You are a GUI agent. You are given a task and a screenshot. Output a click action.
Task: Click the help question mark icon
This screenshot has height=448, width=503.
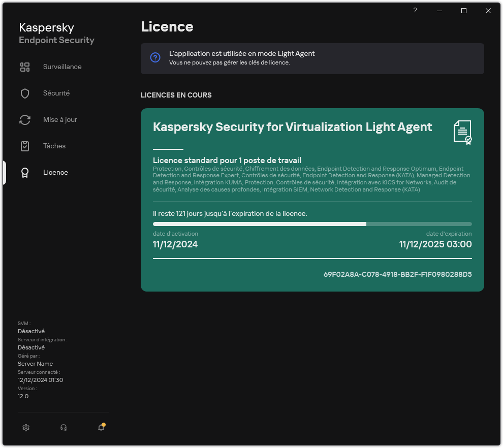click(415, 11)
